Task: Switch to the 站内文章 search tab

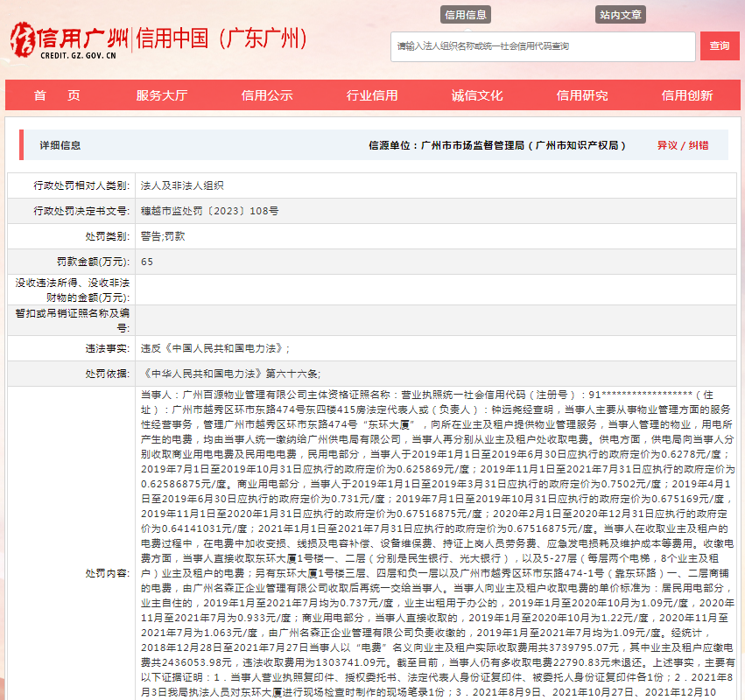Action: click(621, 15)
